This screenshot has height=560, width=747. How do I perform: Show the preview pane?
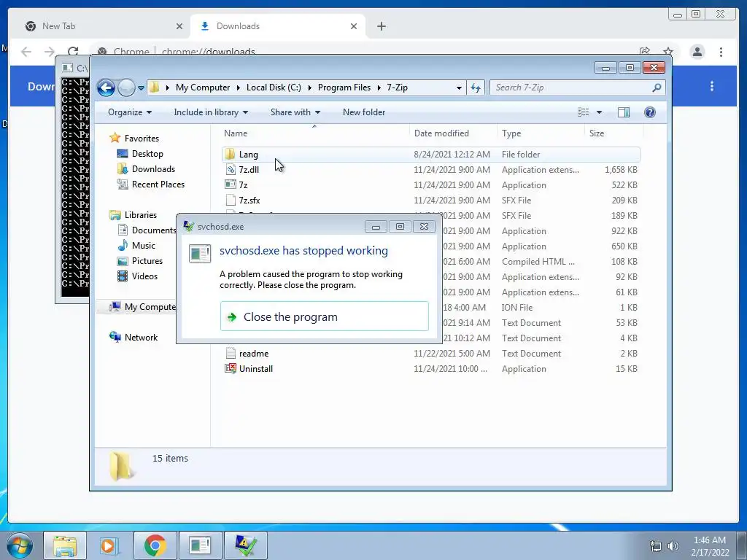coord(624,112)
